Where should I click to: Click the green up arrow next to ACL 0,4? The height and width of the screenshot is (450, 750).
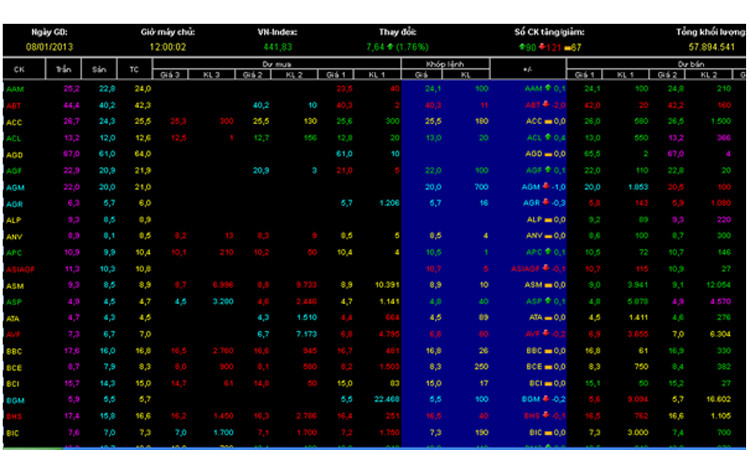pos(547,137)
